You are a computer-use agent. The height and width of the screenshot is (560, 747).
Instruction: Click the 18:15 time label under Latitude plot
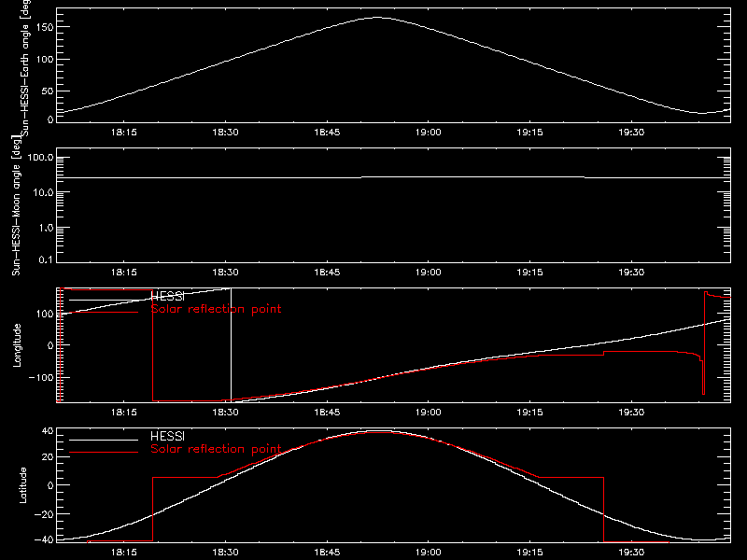pos(124,553)
